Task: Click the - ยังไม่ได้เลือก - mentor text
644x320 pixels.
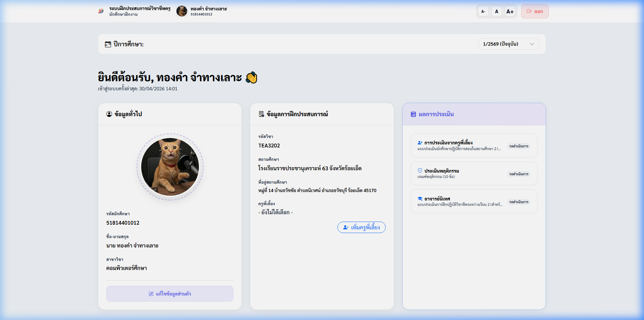Action: 275,212
